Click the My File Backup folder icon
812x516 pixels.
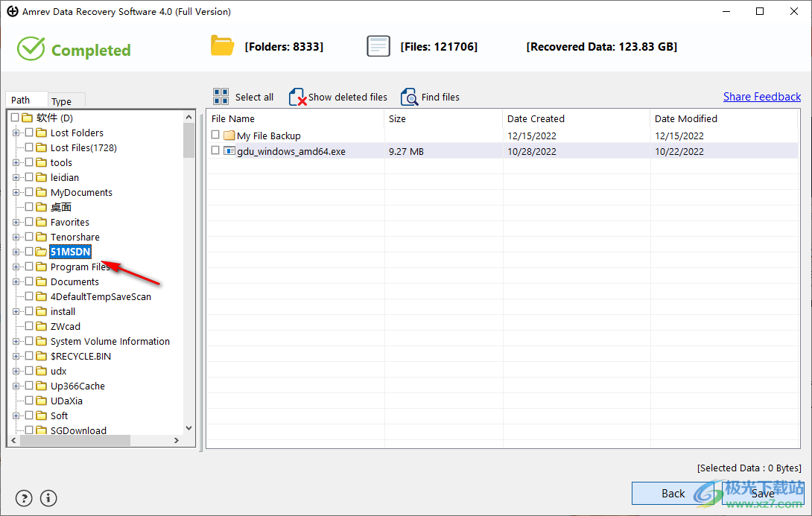pyautogui.click(x=229, y=136)
